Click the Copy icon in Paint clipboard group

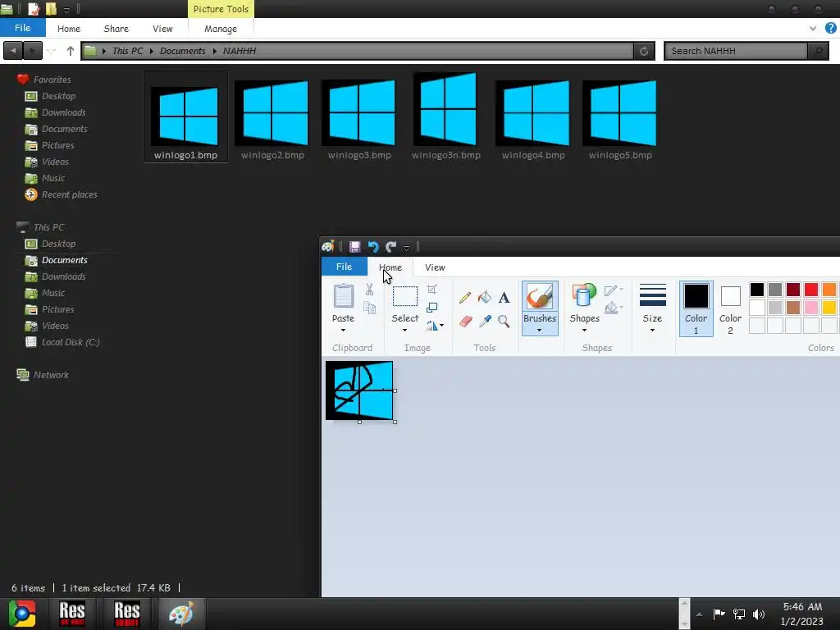369,307
